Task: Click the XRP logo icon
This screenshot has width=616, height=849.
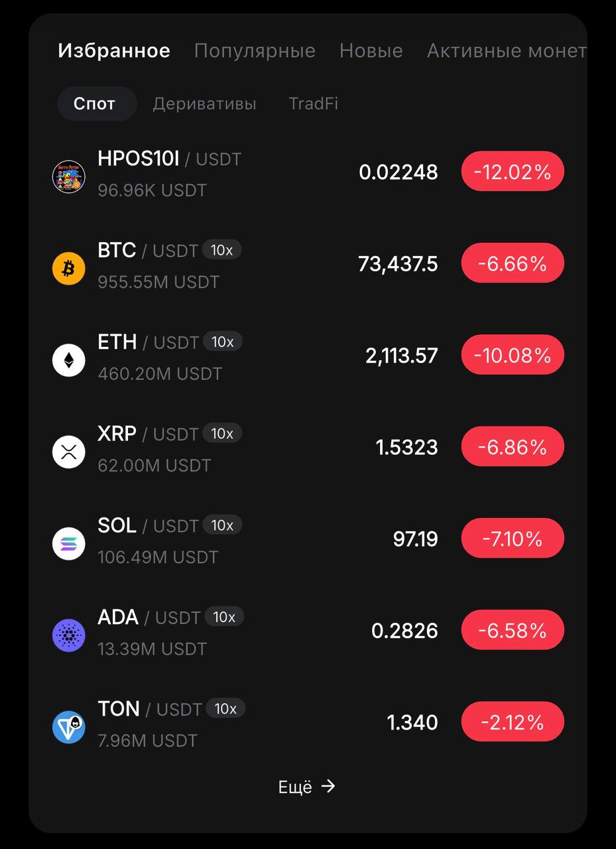Action: (69, 452)
